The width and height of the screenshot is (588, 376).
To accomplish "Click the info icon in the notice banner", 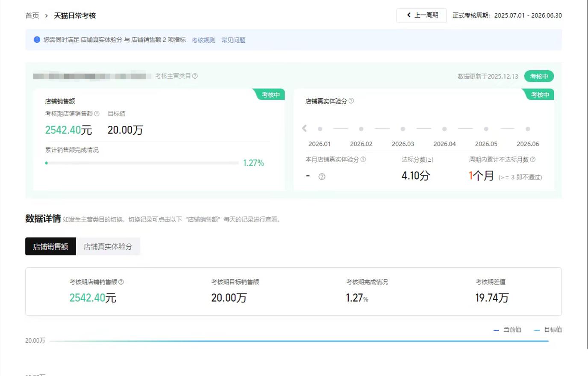I will coord(37,40).
